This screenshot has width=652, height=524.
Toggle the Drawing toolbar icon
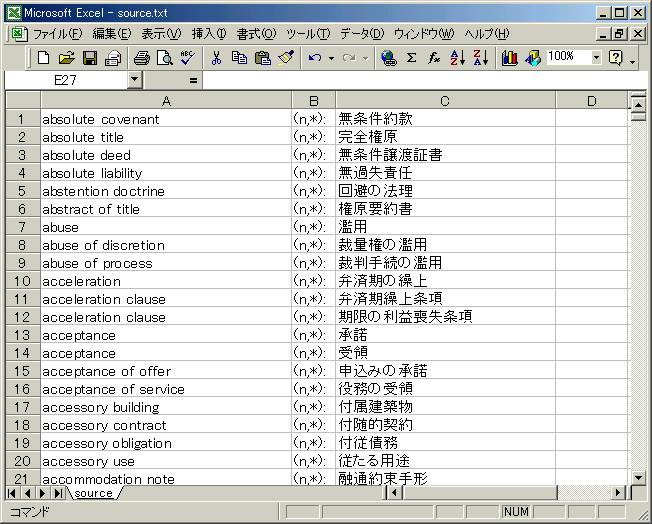(x=533, y=58)
